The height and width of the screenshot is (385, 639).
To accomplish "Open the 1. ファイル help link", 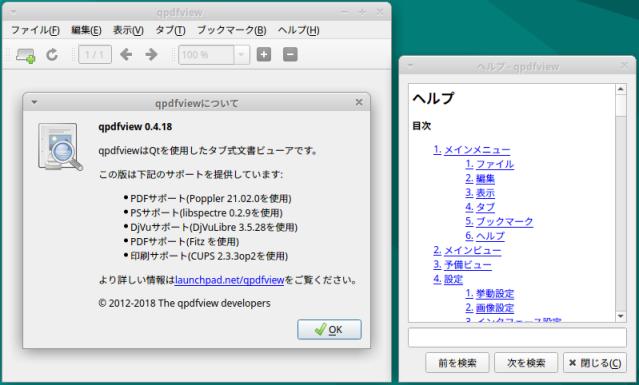I will coord(489,164).
